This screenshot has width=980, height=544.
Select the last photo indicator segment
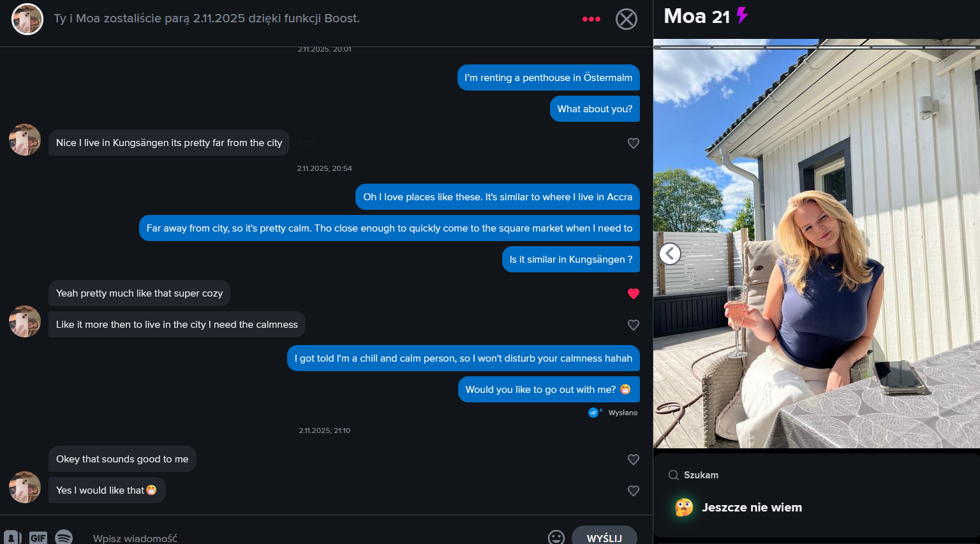point(949,47)
